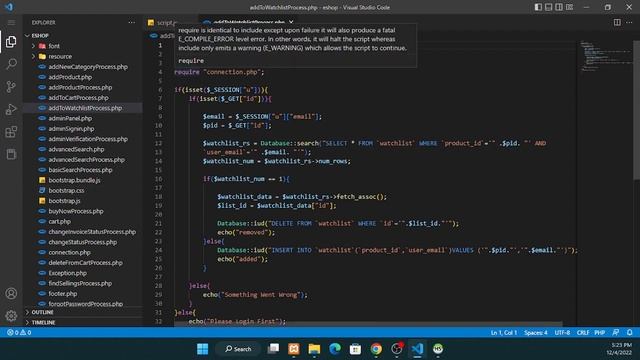Viewport: 640px width, 360px height.
Task: Open File Explorer from the taskbar
Action: click(314, 349)
